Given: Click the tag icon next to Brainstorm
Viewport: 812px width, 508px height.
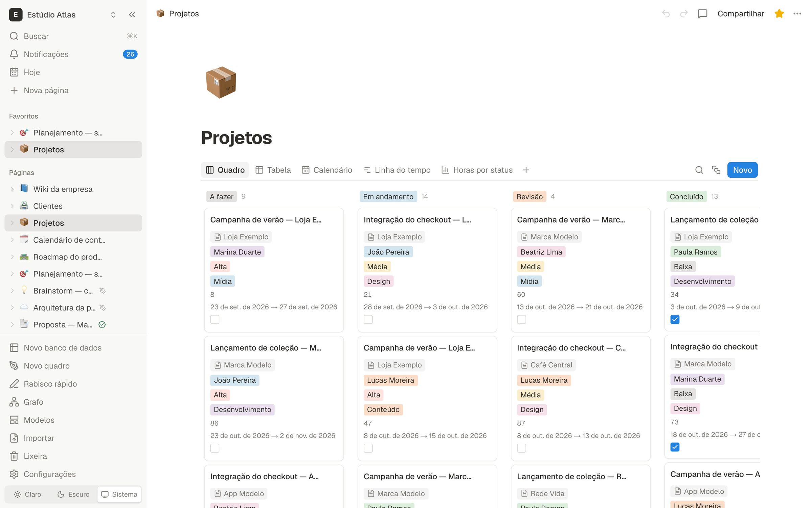Looking at the screenshot, I should (102, 291).
